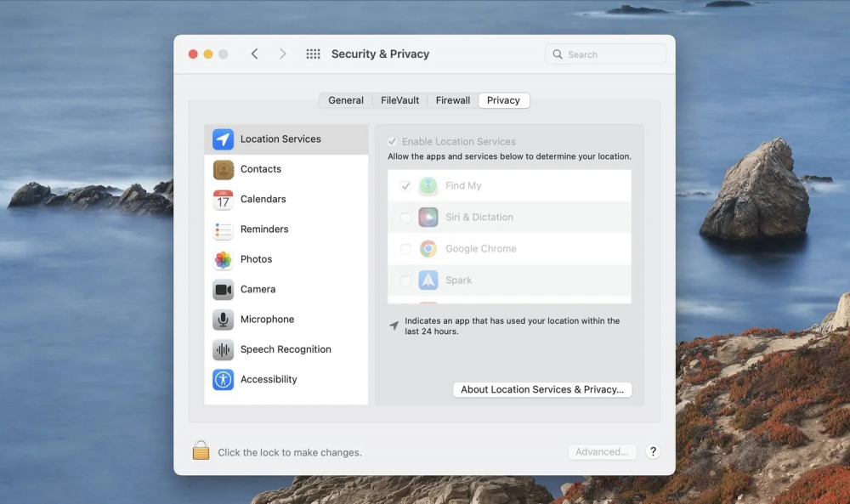The width and height of the screenshot is (850, 504).
Task: Open Camera privacy permissions
Action: 258,290
